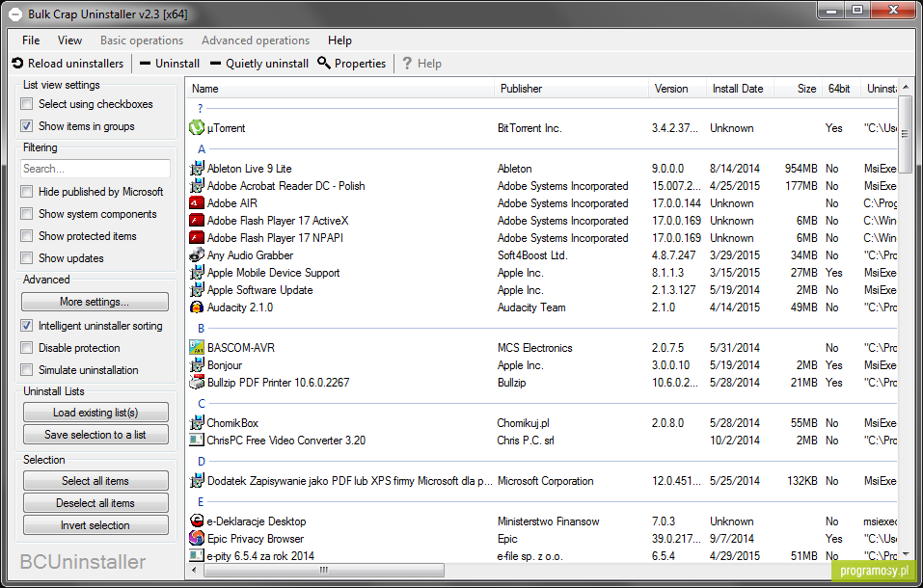
Task: Click the Properties magnifier icon
Action: [x=324, y=63]
